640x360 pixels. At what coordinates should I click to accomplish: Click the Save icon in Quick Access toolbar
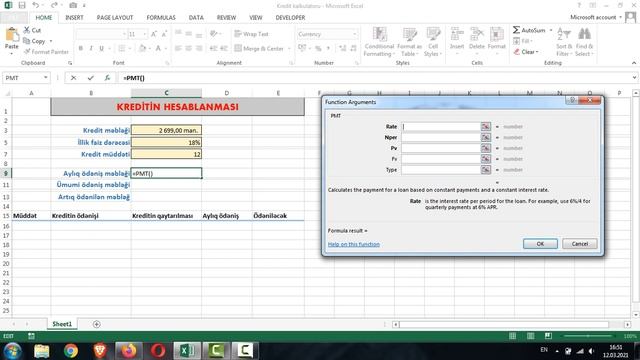22,5
